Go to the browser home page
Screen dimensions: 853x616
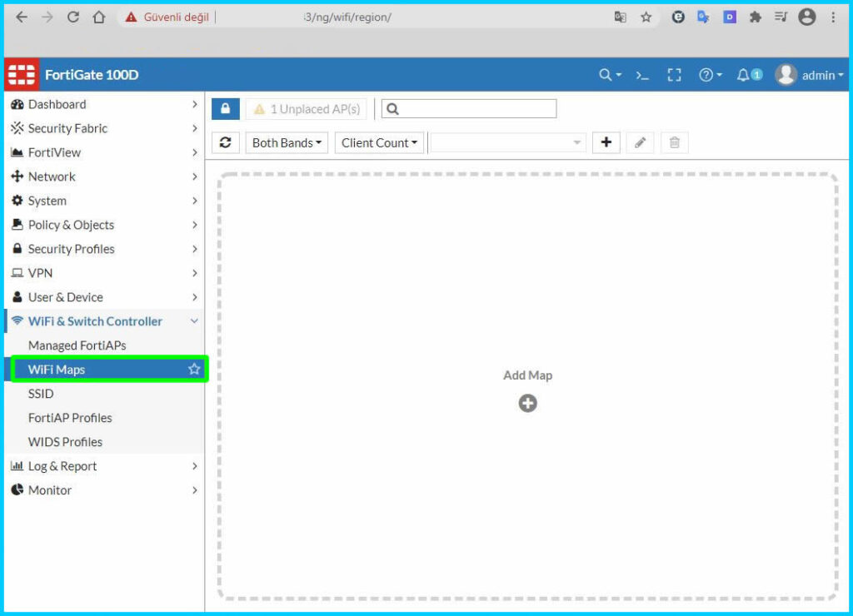[99, 17]
